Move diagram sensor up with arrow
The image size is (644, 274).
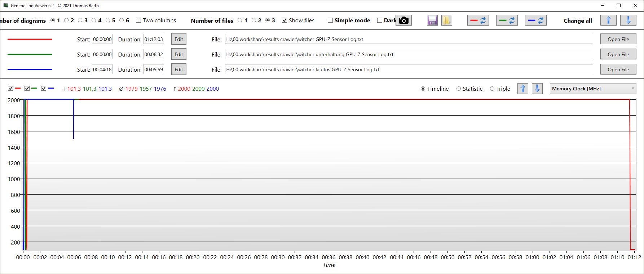pos(523,89)
